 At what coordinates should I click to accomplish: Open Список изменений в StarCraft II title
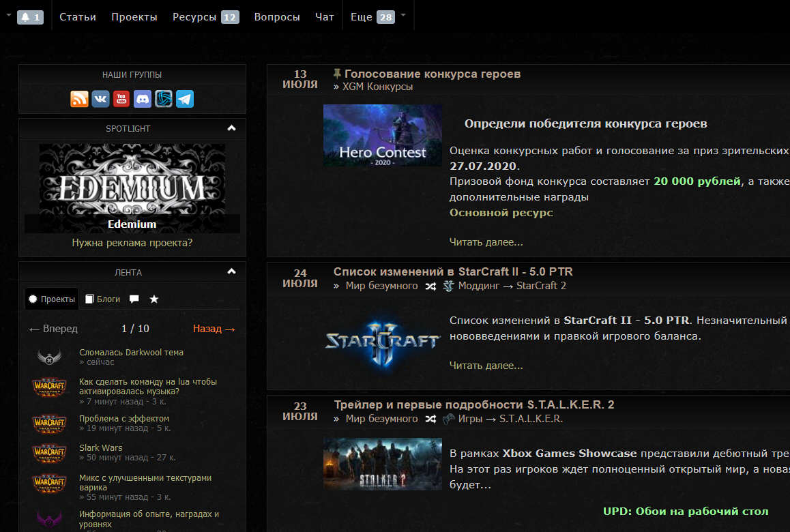453,271
